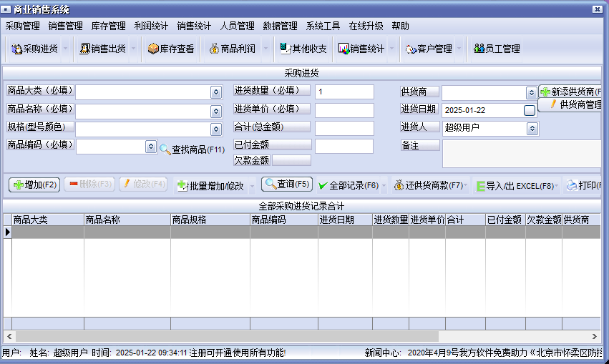Open the 商品利润 money bag icon
Viewport: 609px width, 364px height.
[x=214, y=49]
